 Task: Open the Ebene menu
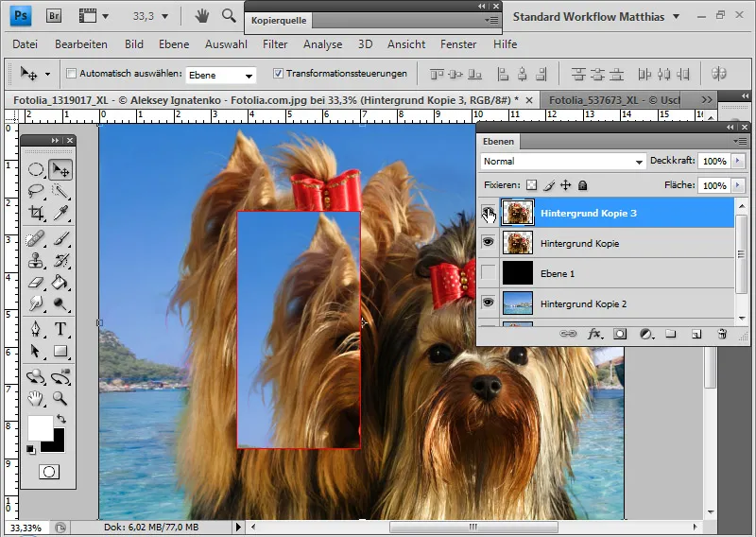pyautogui.click(x=174, y=44)
